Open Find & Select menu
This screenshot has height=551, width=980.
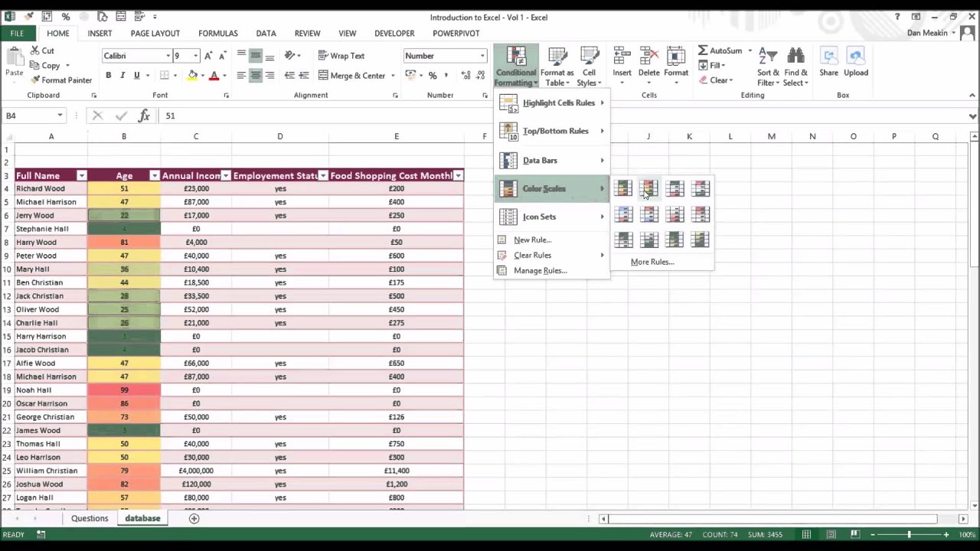(795, 67)
